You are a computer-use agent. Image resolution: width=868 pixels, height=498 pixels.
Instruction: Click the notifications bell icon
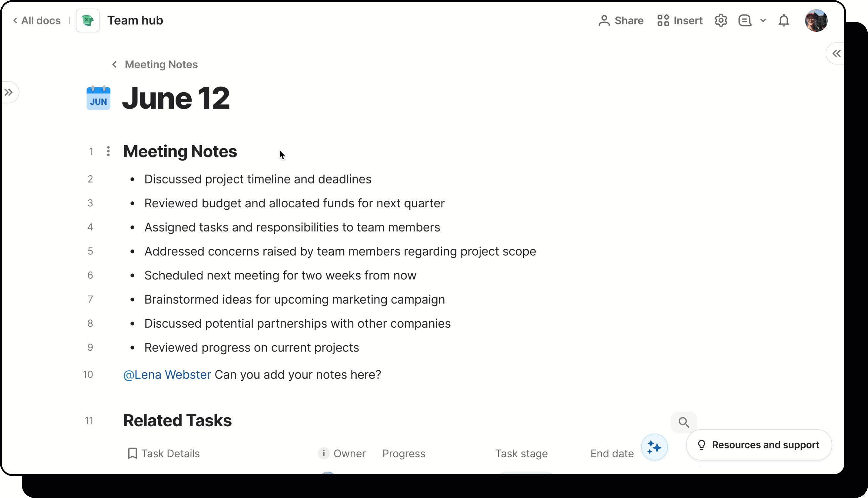(x=784, y=21)
